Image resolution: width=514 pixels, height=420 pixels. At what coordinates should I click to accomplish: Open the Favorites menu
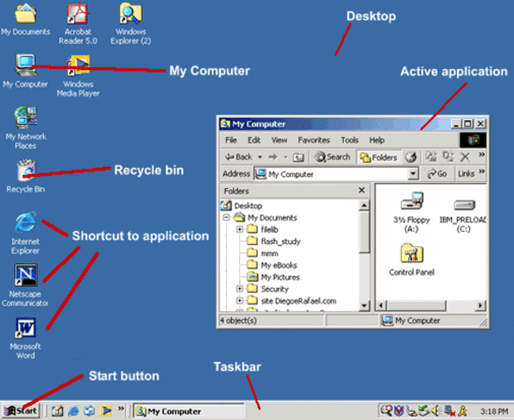313,140
